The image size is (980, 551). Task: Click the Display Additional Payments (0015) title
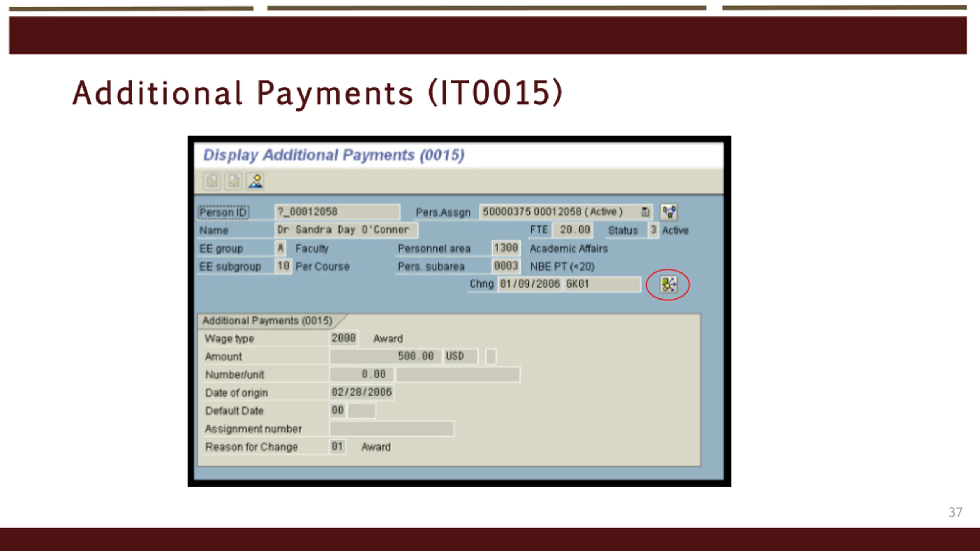point(334,155)
